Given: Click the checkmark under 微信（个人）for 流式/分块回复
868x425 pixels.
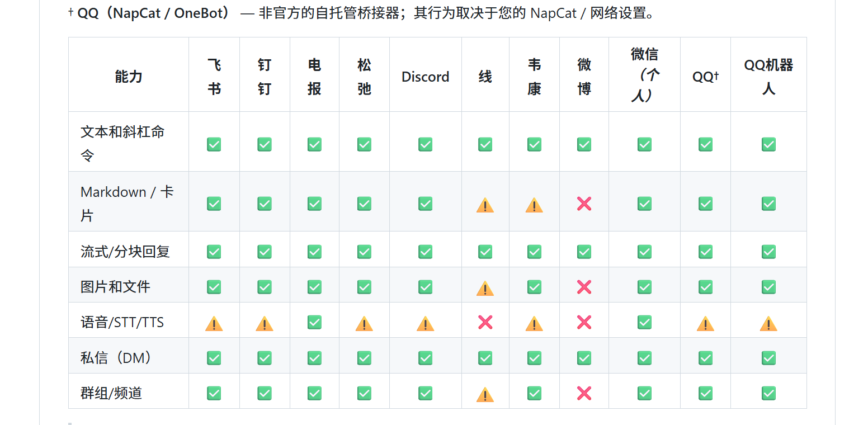Looking at the screenshot, I should 644,251.
